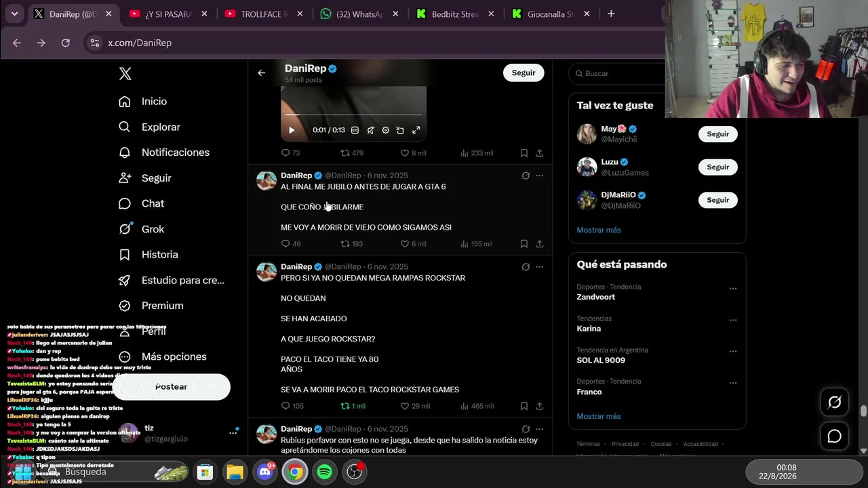
Task: Undo the repost on the MEGA RAMPAS tweet
Action: point(353,406)
